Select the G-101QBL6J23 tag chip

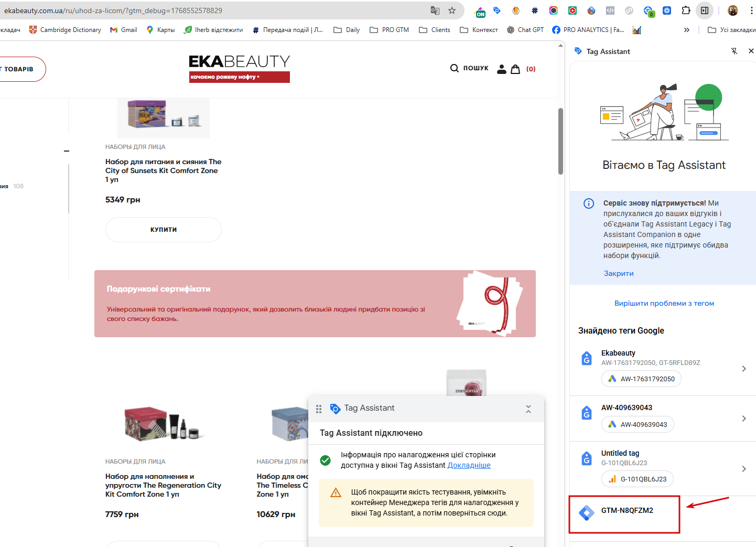(638, 479)
